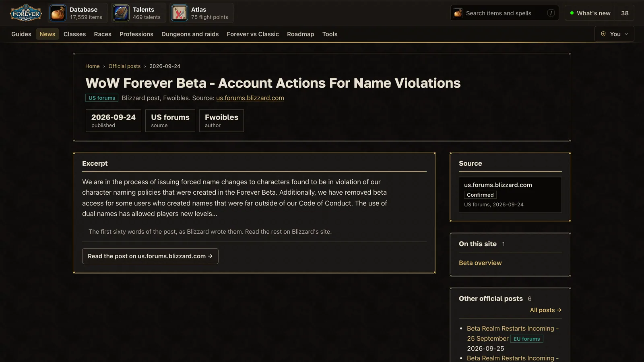Expand the You account dropdown

pyautogui.click(x=614, y=34)
